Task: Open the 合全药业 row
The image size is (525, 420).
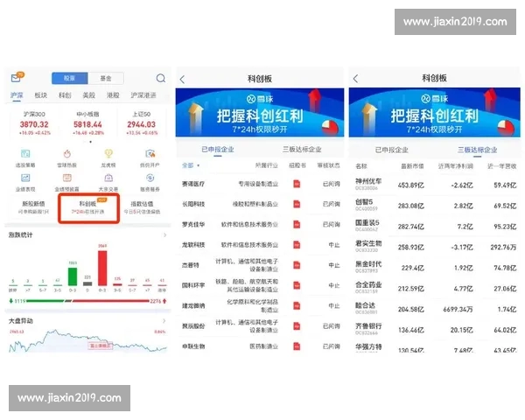Action: [x=435, y=289]
